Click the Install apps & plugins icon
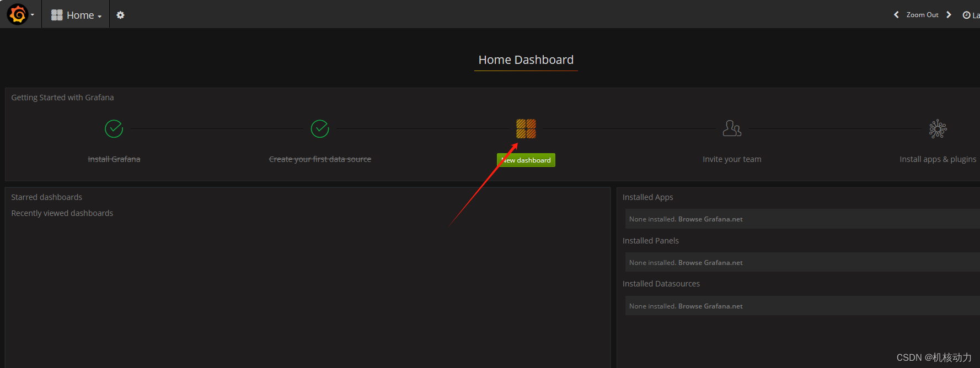Screen dimensions: 980x368 (938, 128)
